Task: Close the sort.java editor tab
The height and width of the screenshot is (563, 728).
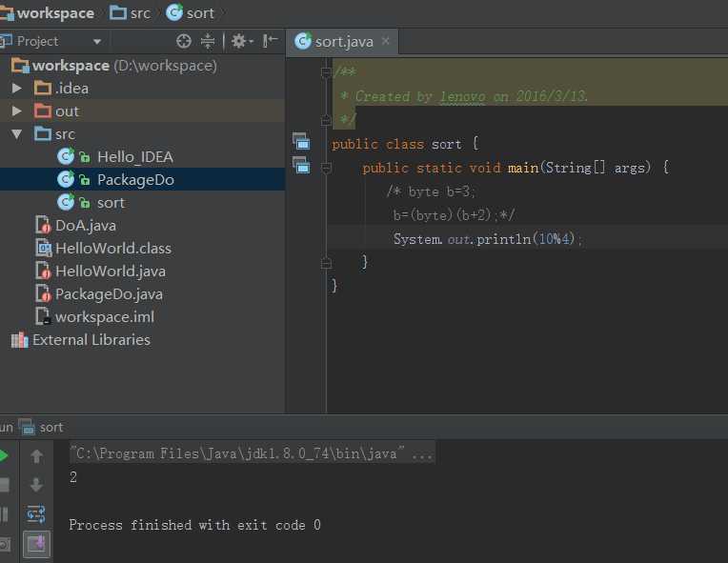Action: [385, 41]
